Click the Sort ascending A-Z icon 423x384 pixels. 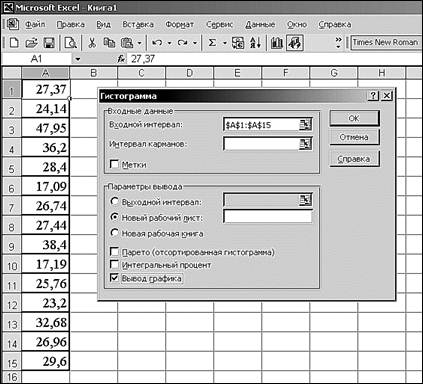click(256, 43)
